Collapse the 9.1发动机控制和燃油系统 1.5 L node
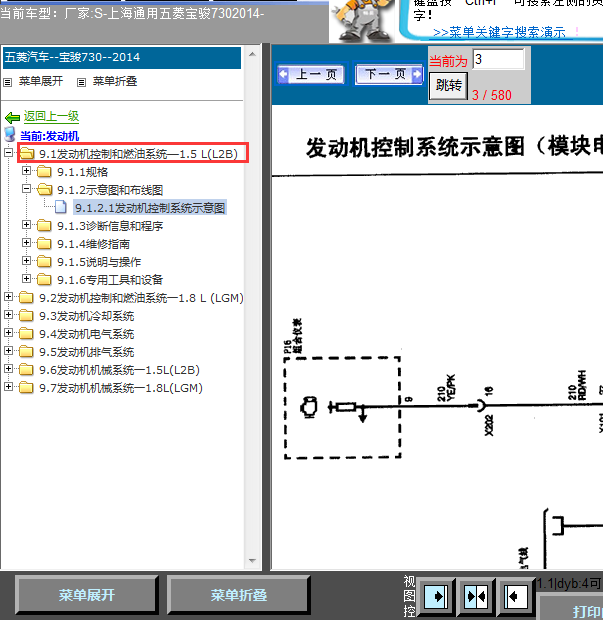The width and height of the screenshot is (603, 620). pos(8,153)
